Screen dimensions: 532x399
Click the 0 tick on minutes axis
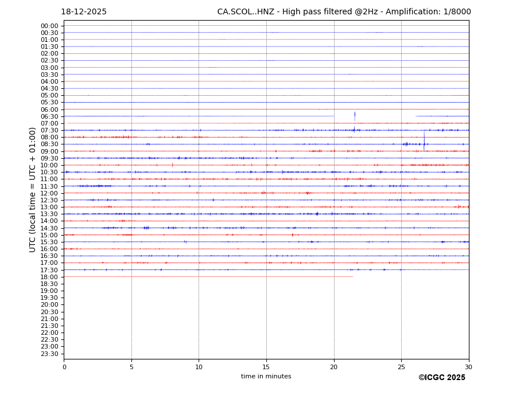coord(64,367)
